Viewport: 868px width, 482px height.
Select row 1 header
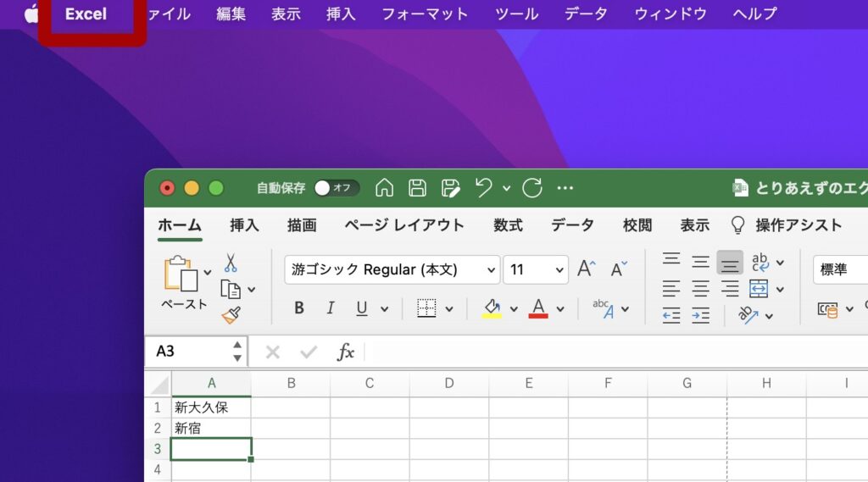158,407
